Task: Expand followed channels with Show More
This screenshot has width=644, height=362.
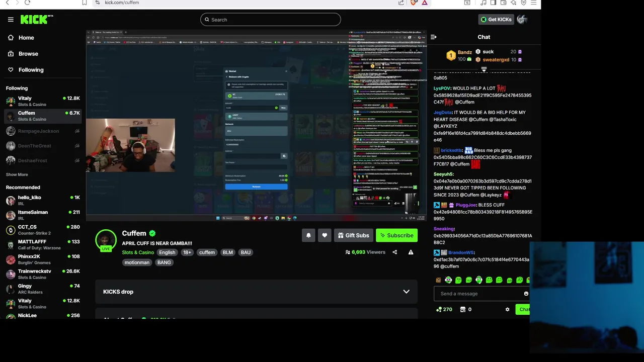Action: (17, 174)
